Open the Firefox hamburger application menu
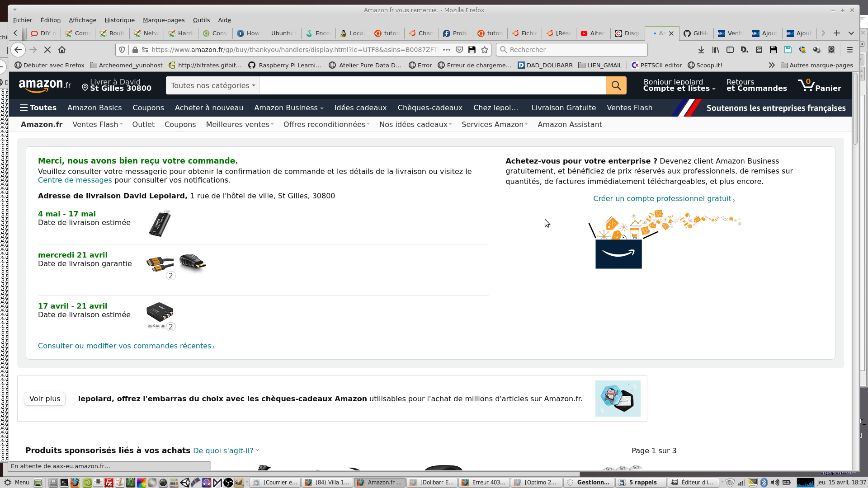Viewport: 868px width, 488px height. point(849,50)
